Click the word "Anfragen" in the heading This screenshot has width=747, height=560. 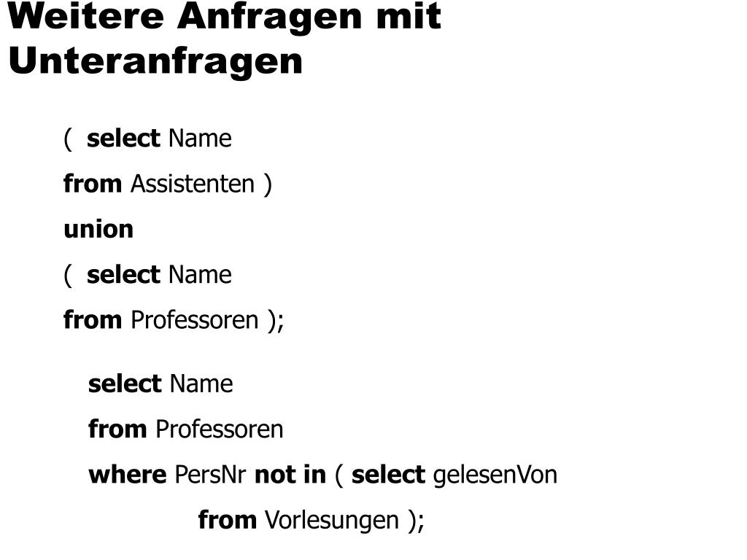[270, 20]
